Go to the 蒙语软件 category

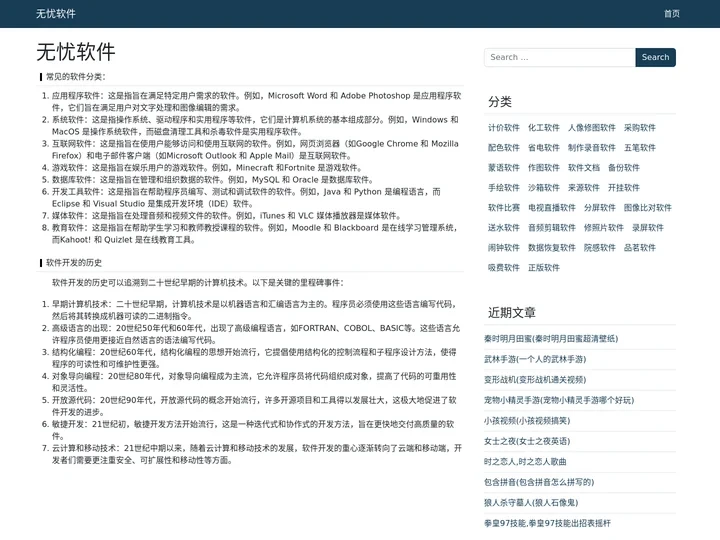coord(504,168)
